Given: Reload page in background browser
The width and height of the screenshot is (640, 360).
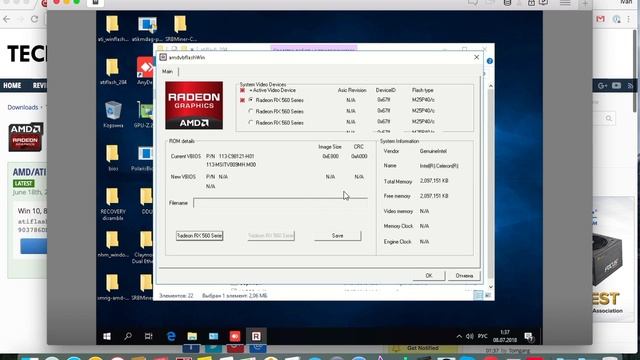Looking at the screenshot, I should tap(34, 19).
